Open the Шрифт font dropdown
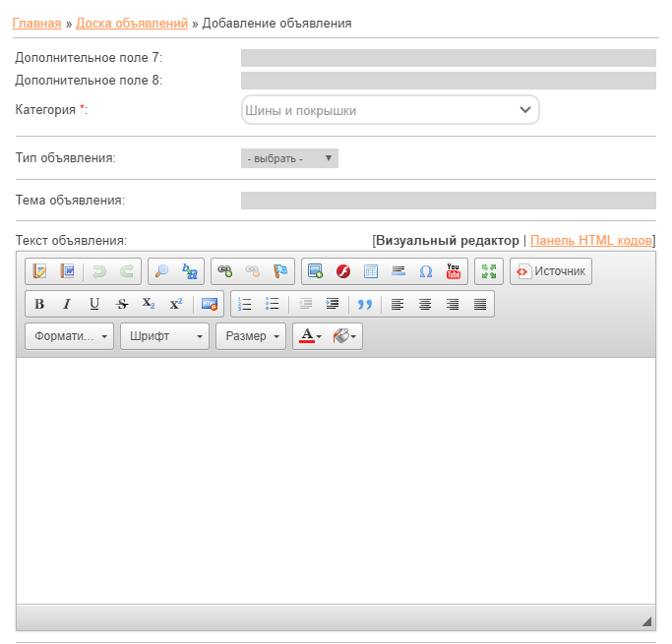This screenshot has width=672, height=644. (x=165, y=336)
